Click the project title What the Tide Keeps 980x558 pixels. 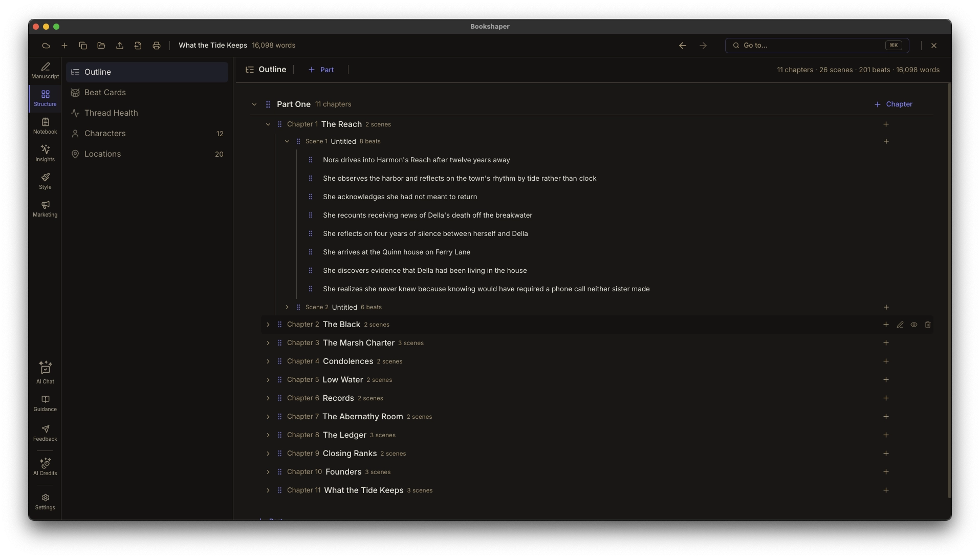[x=213, y=46]
